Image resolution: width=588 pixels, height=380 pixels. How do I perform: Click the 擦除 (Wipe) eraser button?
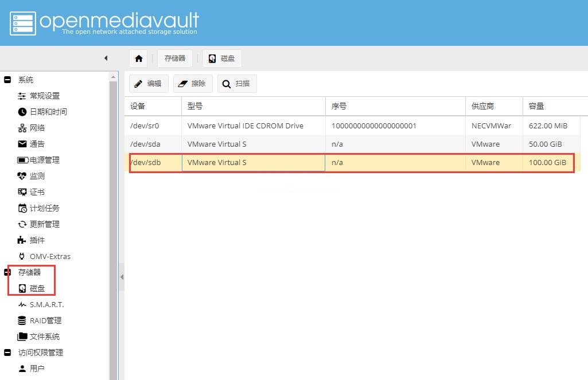pyautogui.click(x=193, y=84)
